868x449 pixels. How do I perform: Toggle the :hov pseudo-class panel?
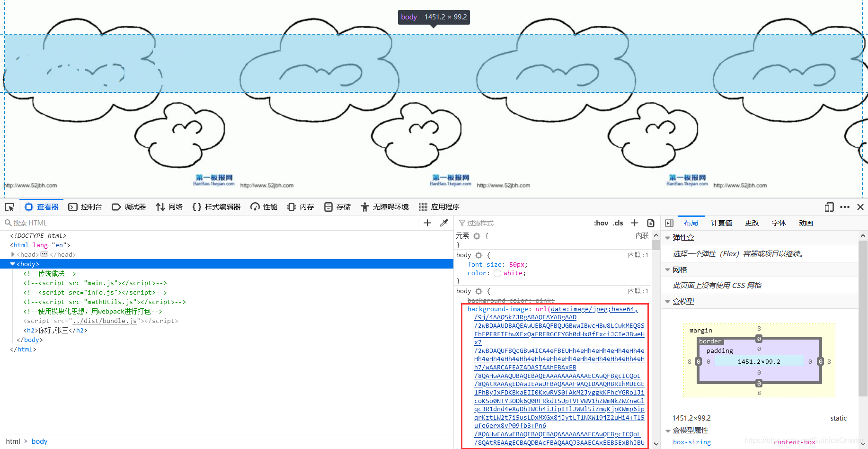pyautogui.click(x=601, y=223)
